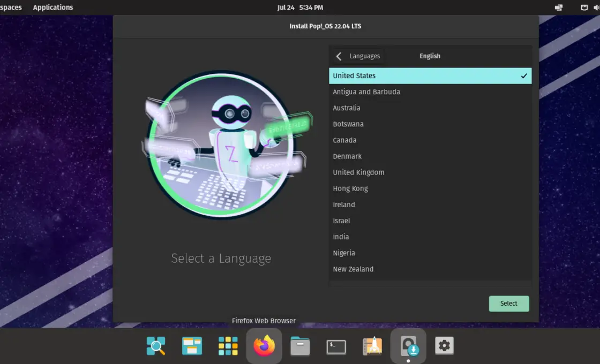Open the rocket launcher icon in dock

(x=372, y=346)
